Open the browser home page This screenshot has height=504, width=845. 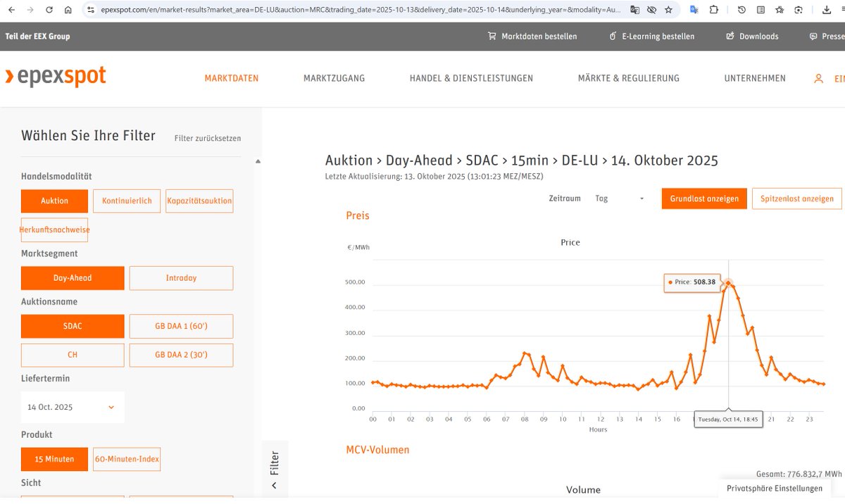tap(68, 10)
